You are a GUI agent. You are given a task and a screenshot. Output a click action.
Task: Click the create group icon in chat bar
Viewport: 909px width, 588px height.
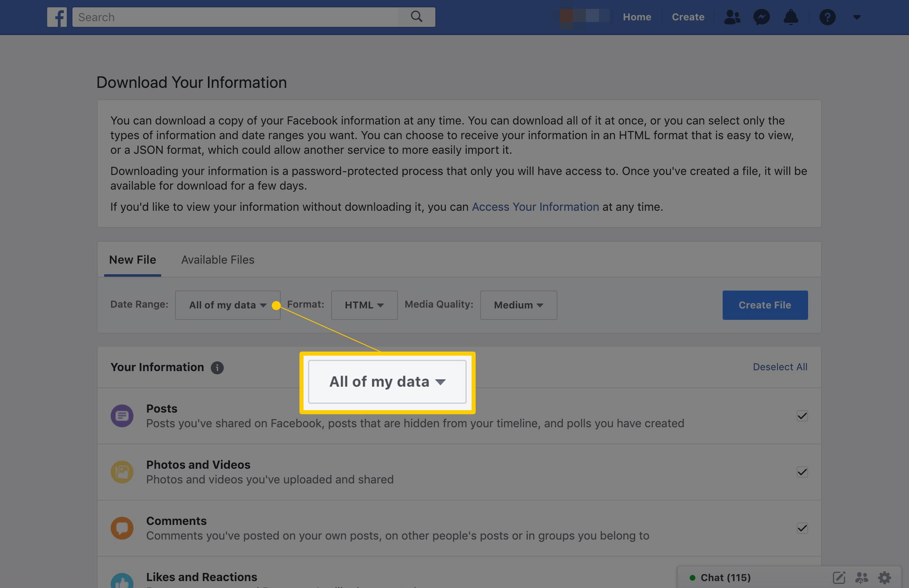pos(861,577)
